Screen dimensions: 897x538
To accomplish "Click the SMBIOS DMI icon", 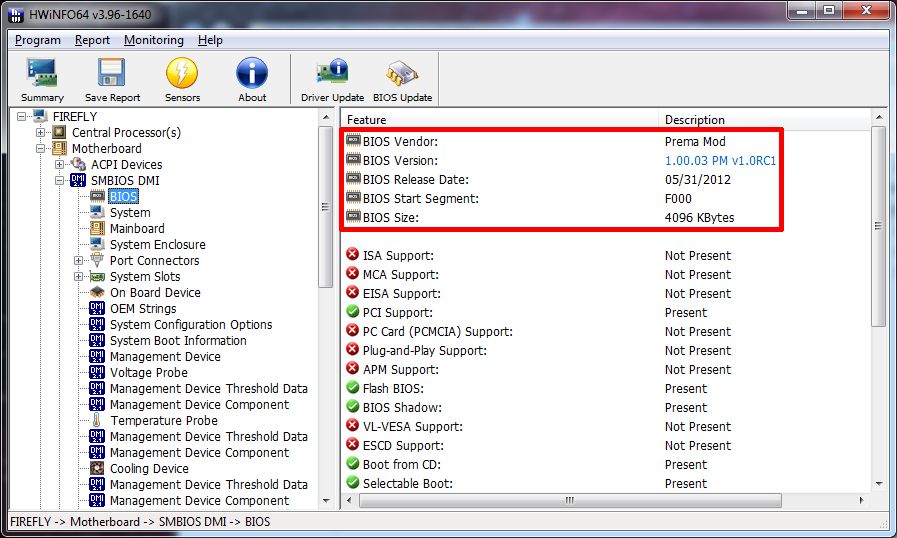I will [x=78, y=180].
